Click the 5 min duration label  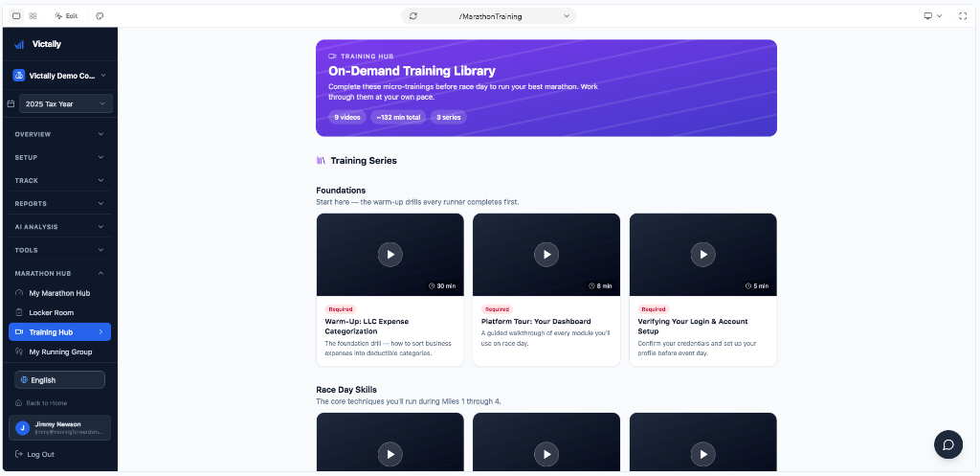[x=757, y=285]
